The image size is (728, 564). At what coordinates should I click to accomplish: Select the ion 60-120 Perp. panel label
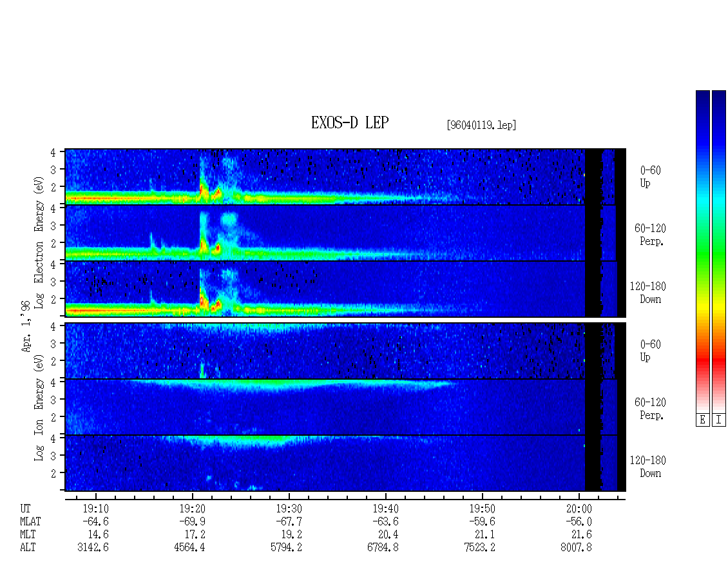[650, 409]
